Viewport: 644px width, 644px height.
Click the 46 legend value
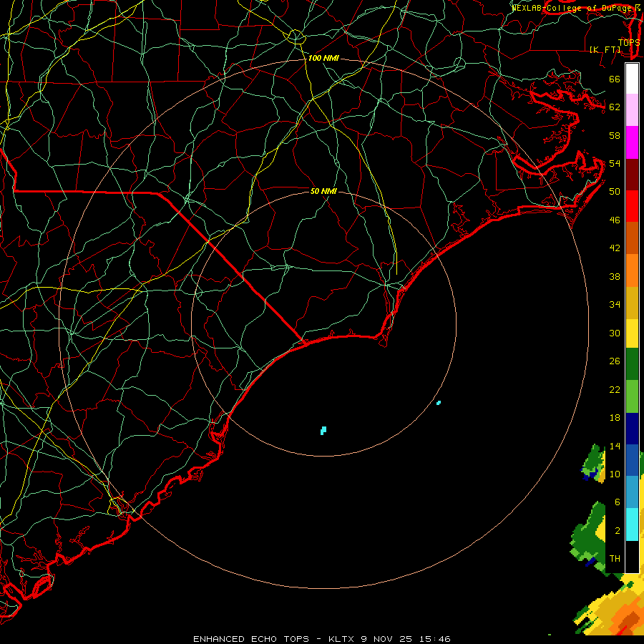click(x=615, y=220)
